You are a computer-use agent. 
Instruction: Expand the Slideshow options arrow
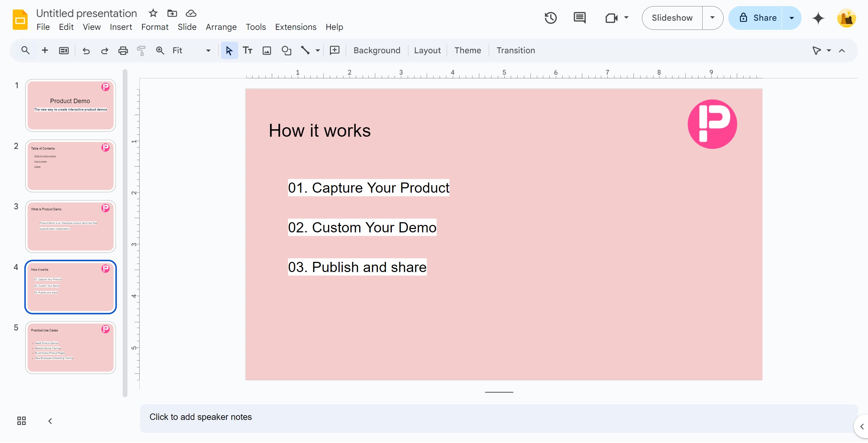712,18
